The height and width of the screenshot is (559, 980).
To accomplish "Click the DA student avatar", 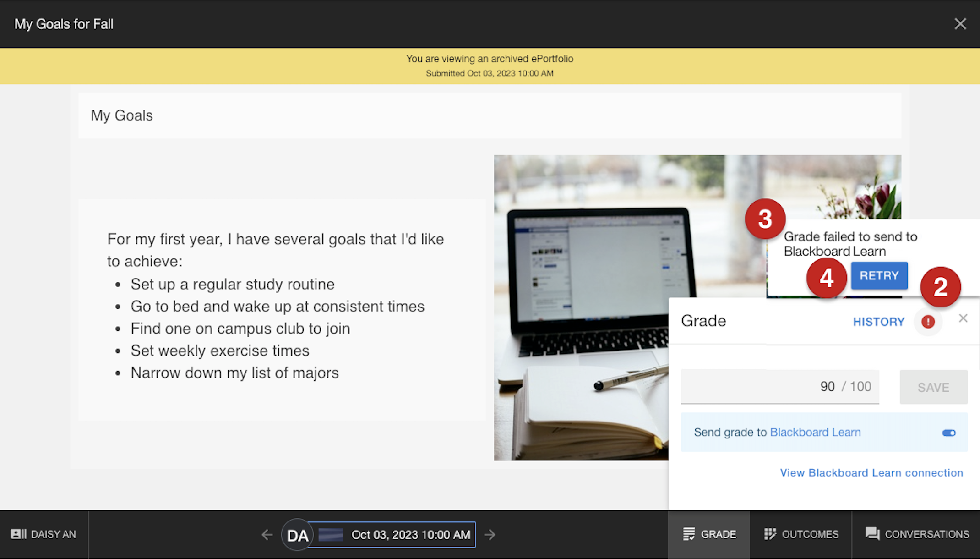I will point(297,535).
